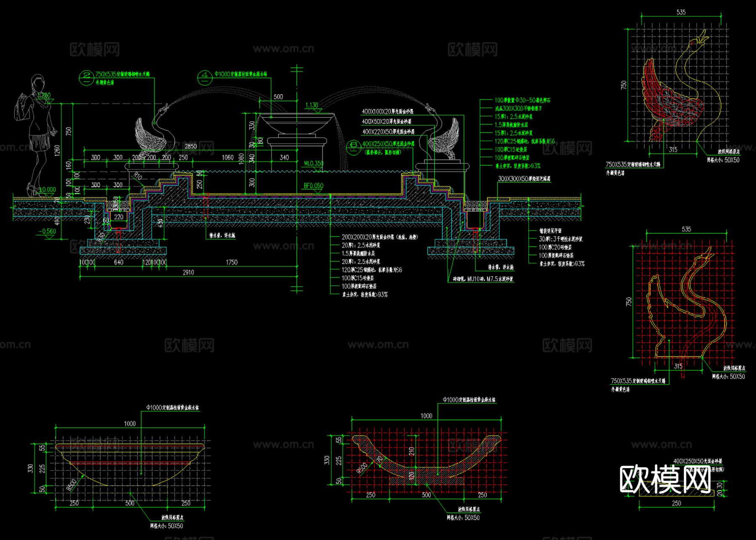This screenshot has height=540, width=756.
Task: Select the 300X300X50 paving annotation
Action: tap(524, 179)
